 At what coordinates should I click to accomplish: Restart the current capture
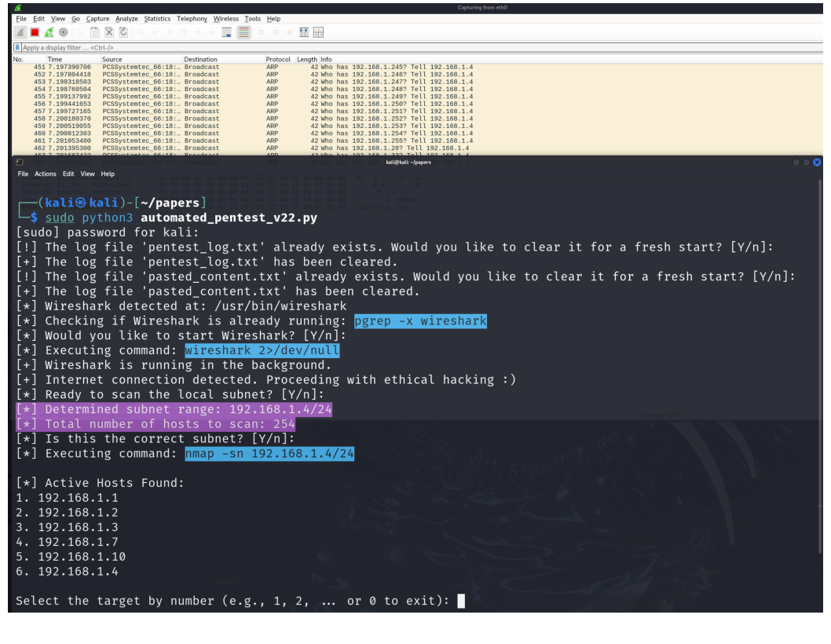point(47,31)
